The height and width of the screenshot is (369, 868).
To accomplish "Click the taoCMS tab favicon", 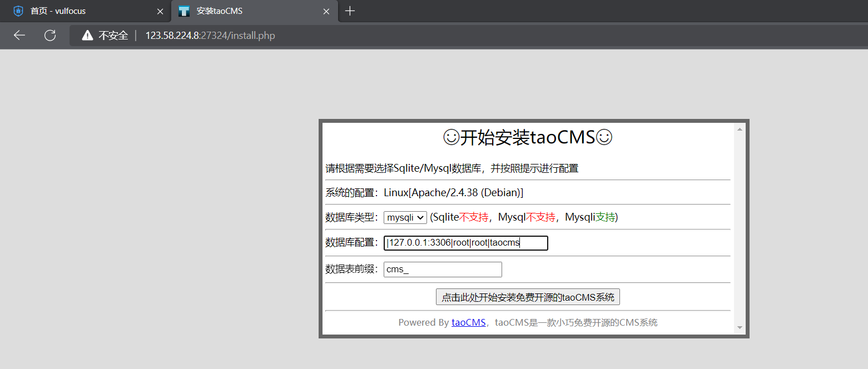I will [184, 11].
